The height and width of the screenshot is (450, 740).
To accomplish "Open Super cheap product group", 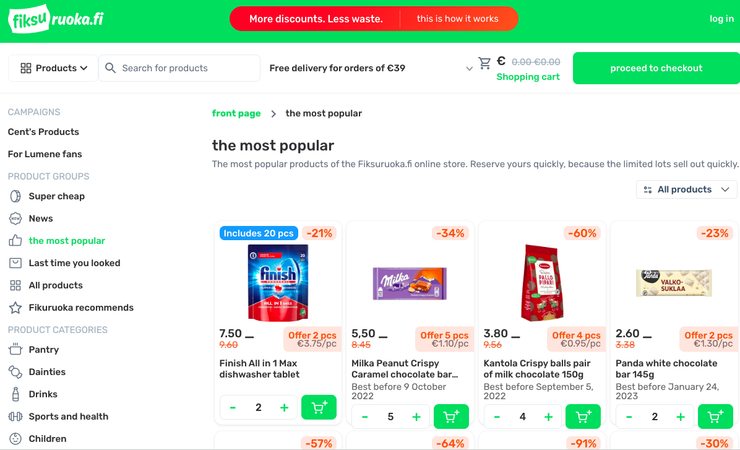I will click(56, 196).
